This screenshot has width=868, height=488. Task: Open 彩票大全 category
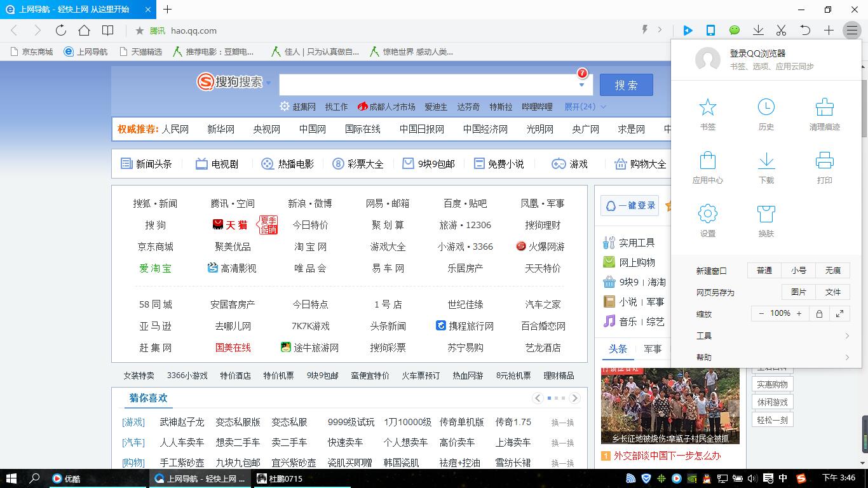pos(358,164)
